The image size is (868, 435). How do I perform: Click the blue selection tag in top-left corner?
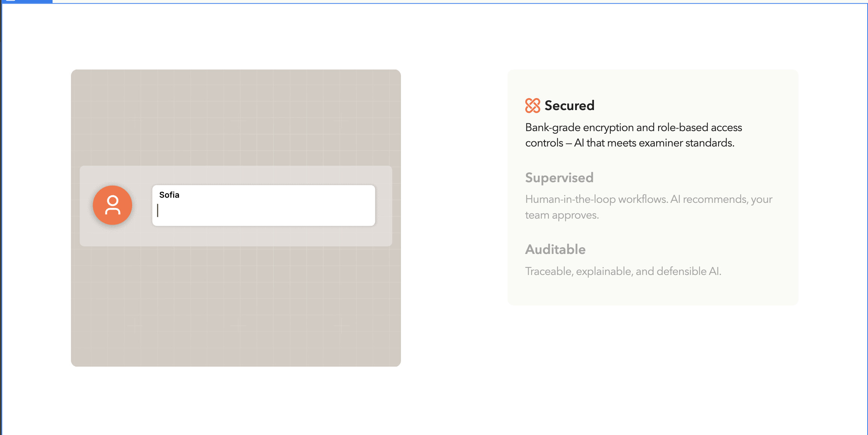pyautogui.click(x=26, y=1)
